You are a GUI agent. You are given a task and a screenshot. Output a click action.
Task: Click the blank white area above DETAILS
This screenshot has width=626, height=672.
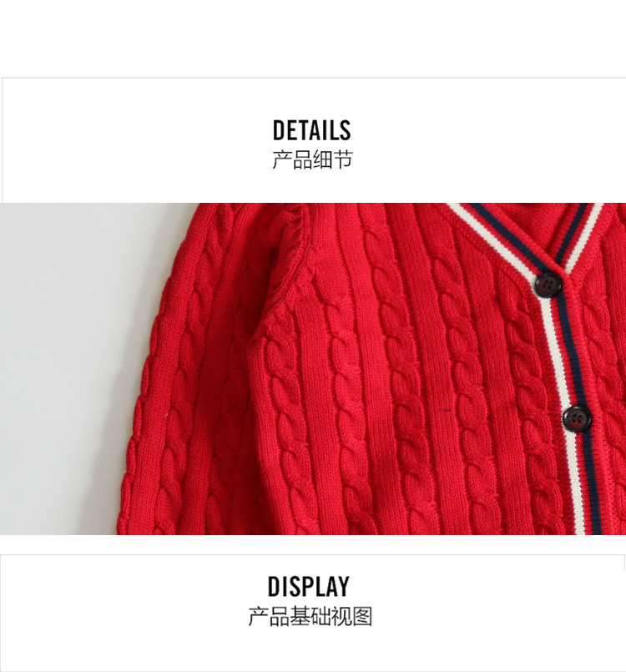tap(313, 38)
